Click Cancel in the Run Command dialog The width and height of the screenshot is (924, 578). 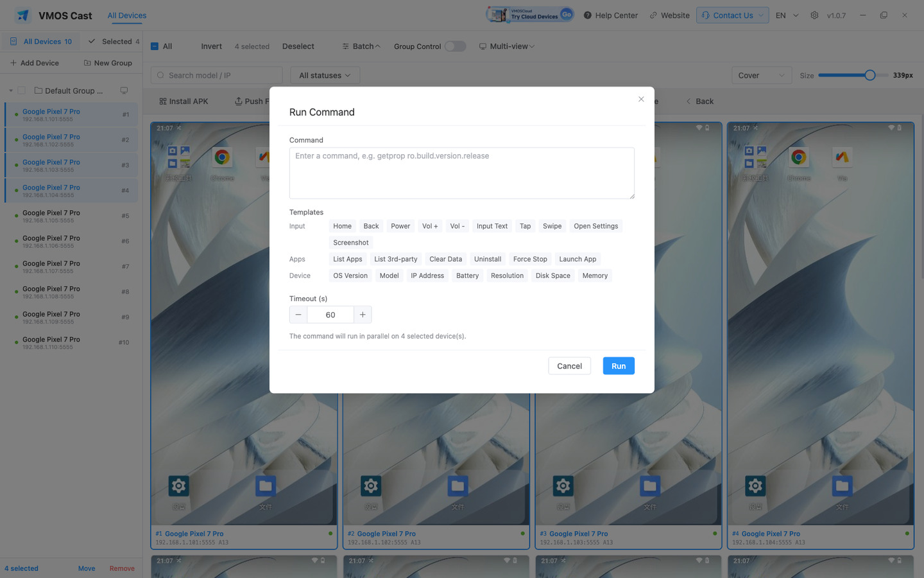pyautogui.click(x=569, y=366)
